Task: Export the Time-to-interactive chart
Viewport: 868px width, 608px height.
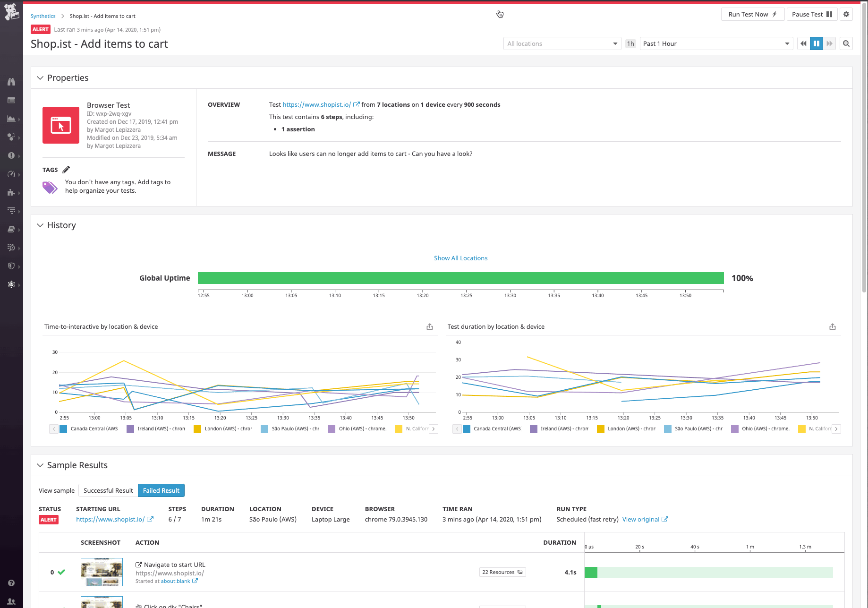Action: coord(429,326)
